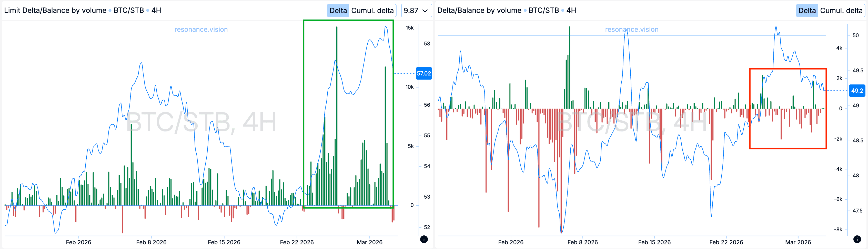The width and height of the screenshot is (868, 249).
Task: Click the 57.02 price tag marker
Action: click(424, 73)
